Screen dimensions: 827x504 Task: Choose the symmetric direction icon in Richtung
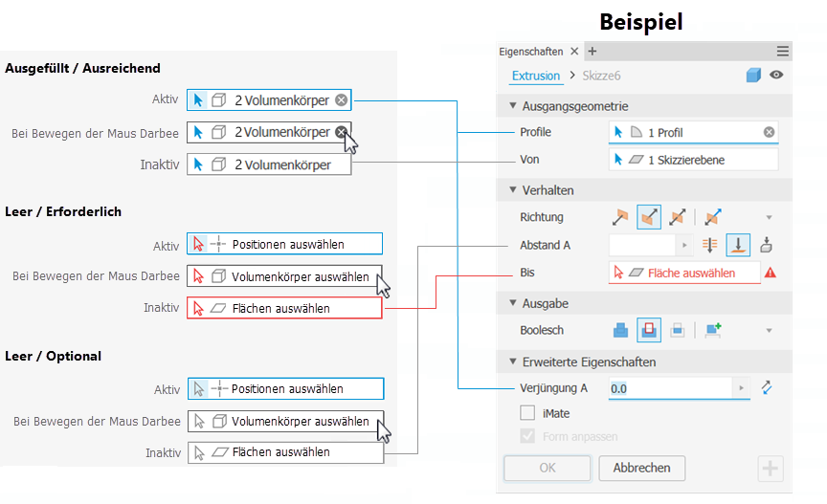pyautogui.click(x=678, y=217)
